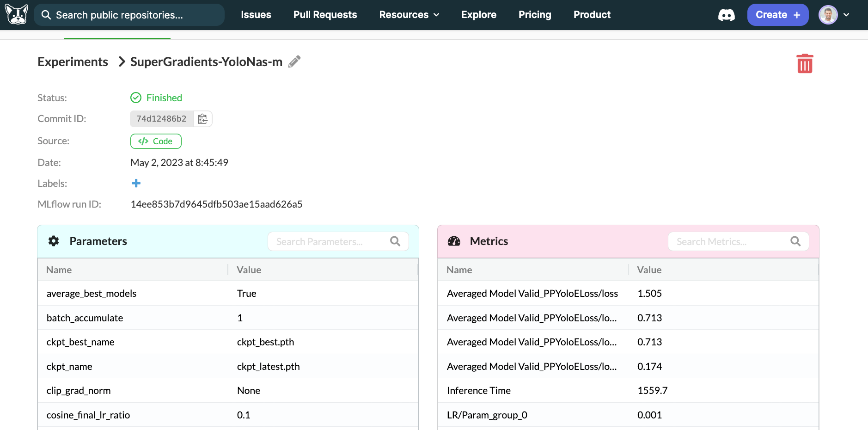Image resolution: width=868 pixels, height=430 pixels.
Task: Click Metrics table Value column header
Action: pos(649,270)
